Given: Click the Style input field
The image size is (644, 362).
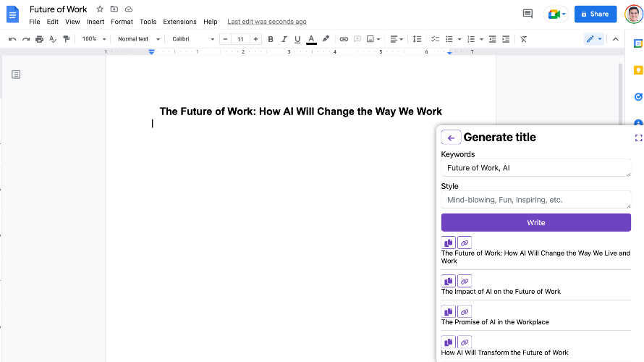Looking at the screenshot, I should click(536, 200).
